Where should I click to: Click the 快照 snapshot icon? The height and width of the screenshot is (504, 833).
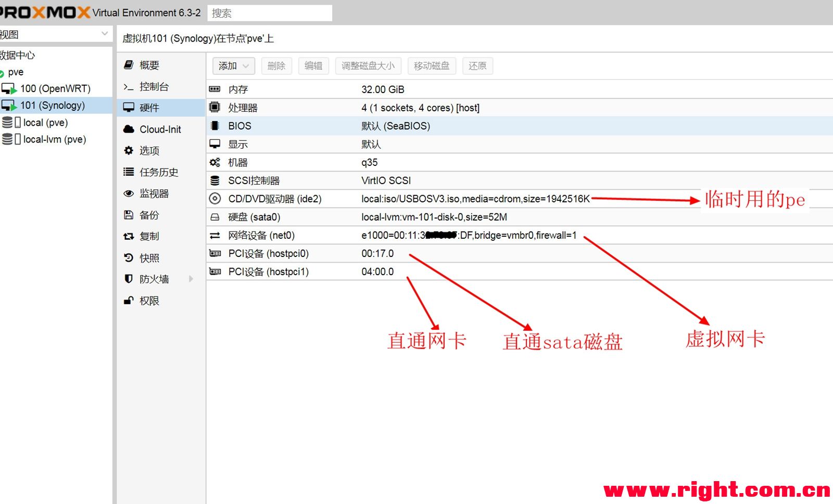click(x=128, y=257)
